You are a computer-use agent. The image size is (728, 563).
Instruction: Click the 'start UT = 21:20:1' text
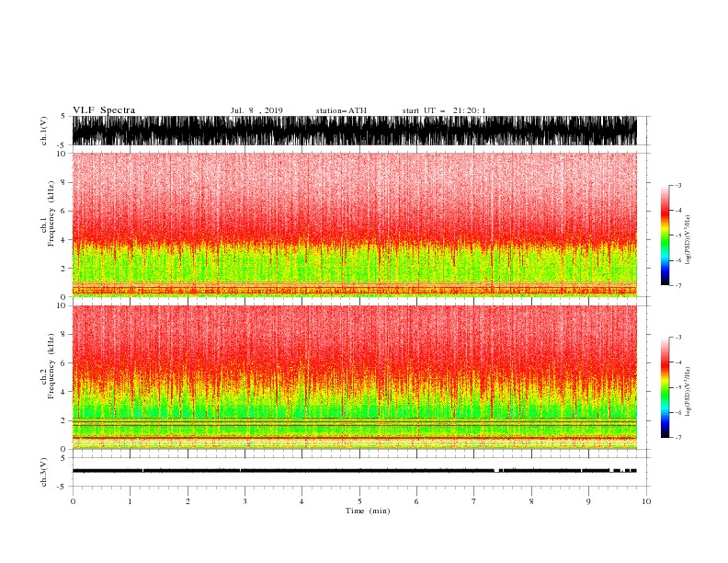pos(444,110)
